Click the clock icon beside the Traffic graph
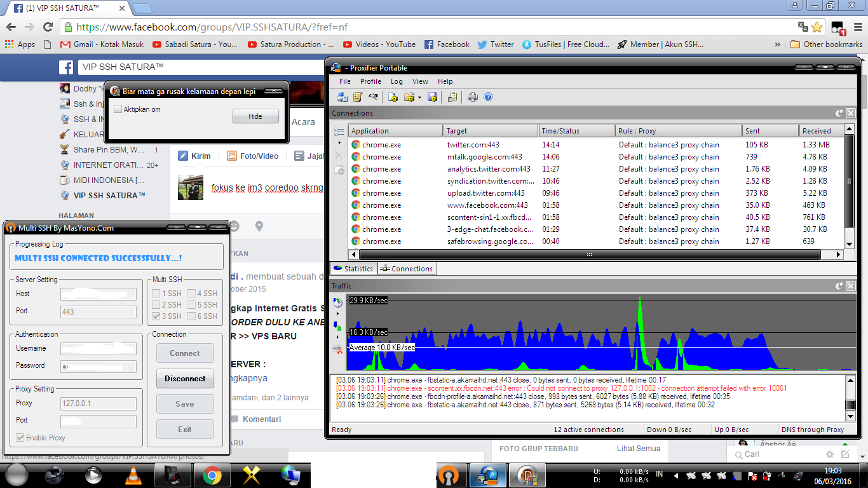868x488 pixels. [x=338, y=303]
